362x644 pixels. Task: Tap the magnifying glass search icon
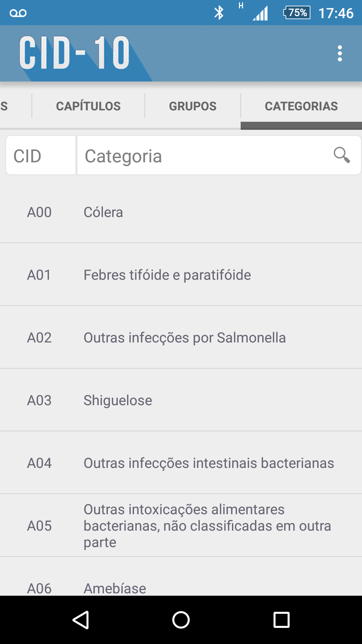(342, 155)
